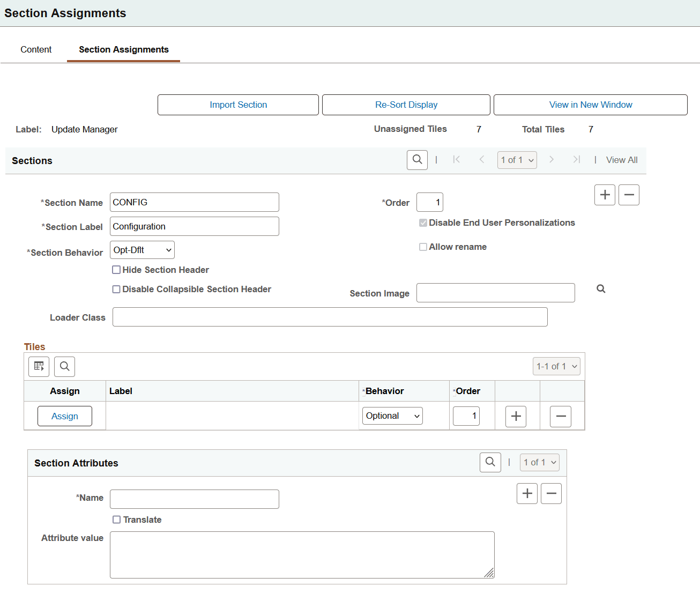Open the Sections search lookup icon
The image size is (700, 593).
coord(417,159)
